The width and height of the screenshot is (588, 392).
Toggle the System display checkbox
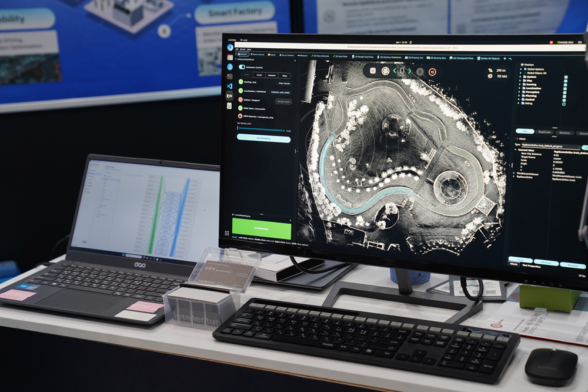[566, 77]
